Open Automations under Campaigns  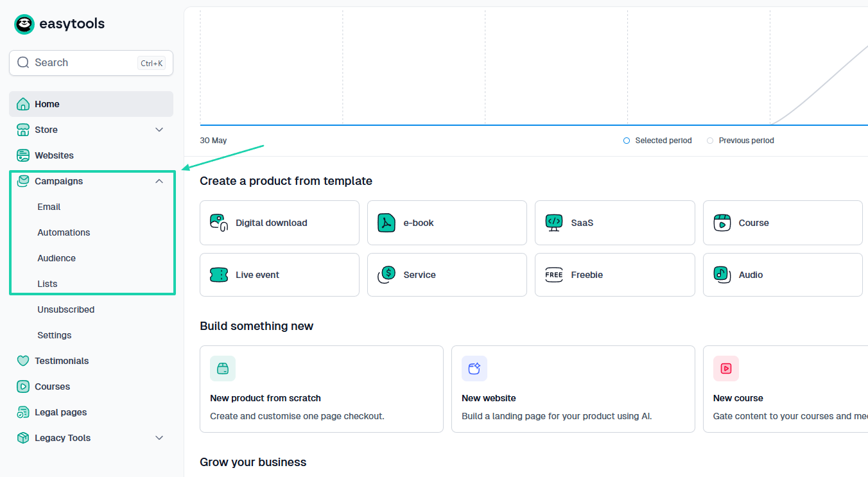[64, 232]
